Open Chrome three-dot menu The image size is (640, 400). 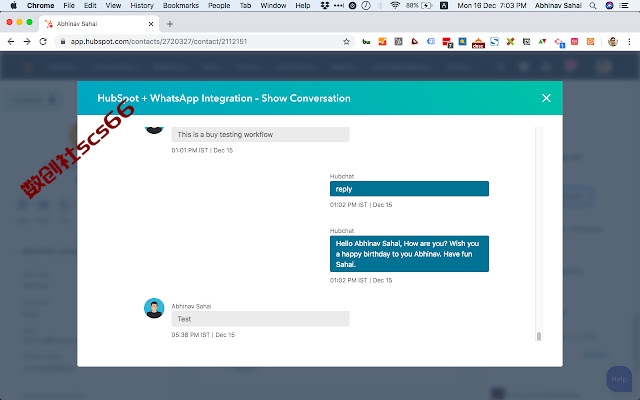629,42
